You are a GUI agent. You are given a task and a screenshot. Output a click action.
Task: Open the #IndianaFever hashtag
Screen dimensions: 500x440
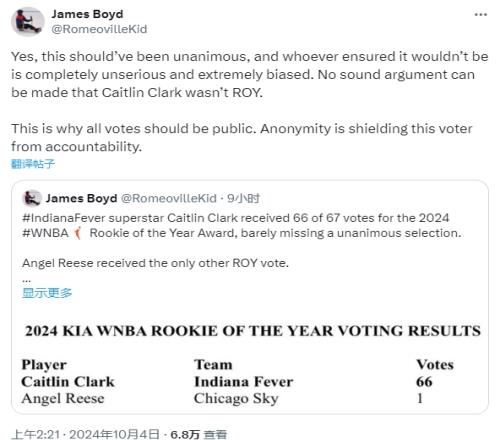[x=64, y=218]
